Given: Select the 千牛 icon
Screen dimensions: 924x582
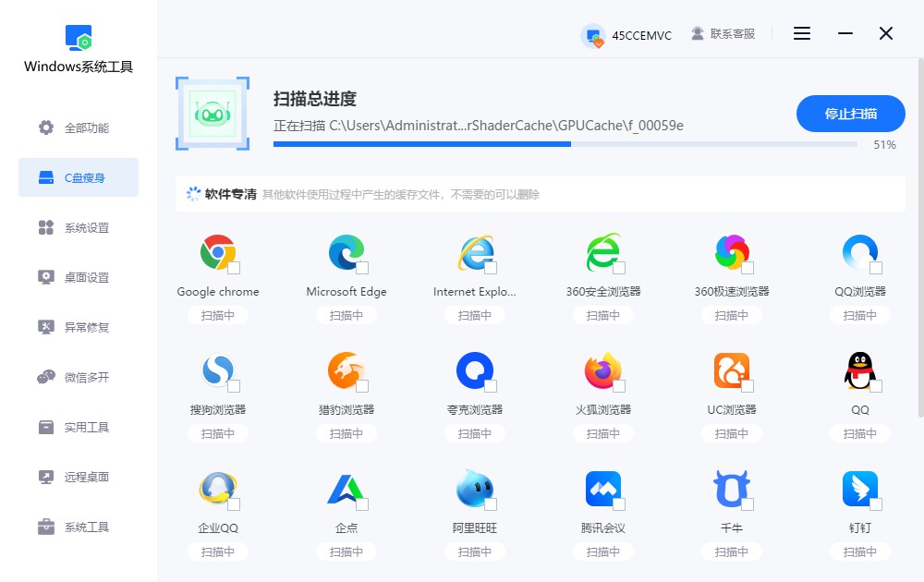Looking at the screenshot, I should 732,489.
